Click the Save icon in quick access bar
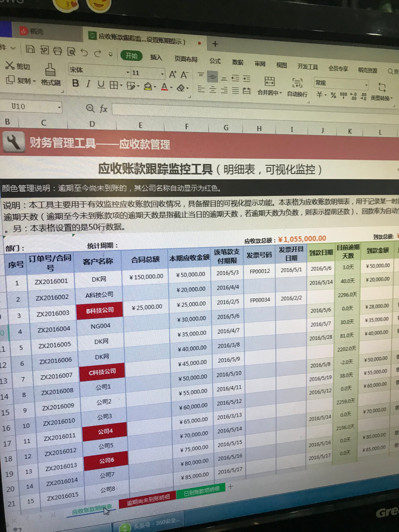399x532 pixels. pos(30,49)
